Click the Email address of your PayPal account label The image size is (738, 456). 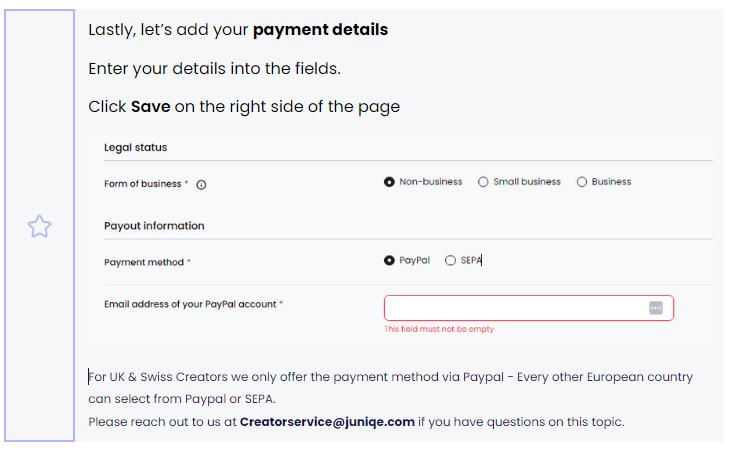190,304
